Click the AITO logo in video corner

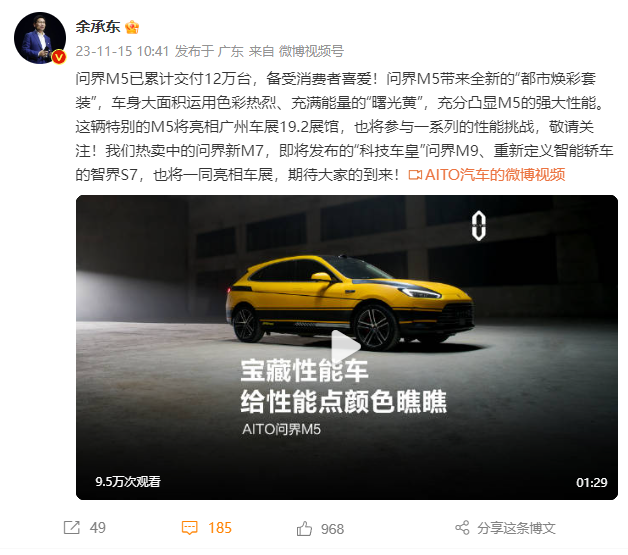pyautogui.click(x=479, y=226)
